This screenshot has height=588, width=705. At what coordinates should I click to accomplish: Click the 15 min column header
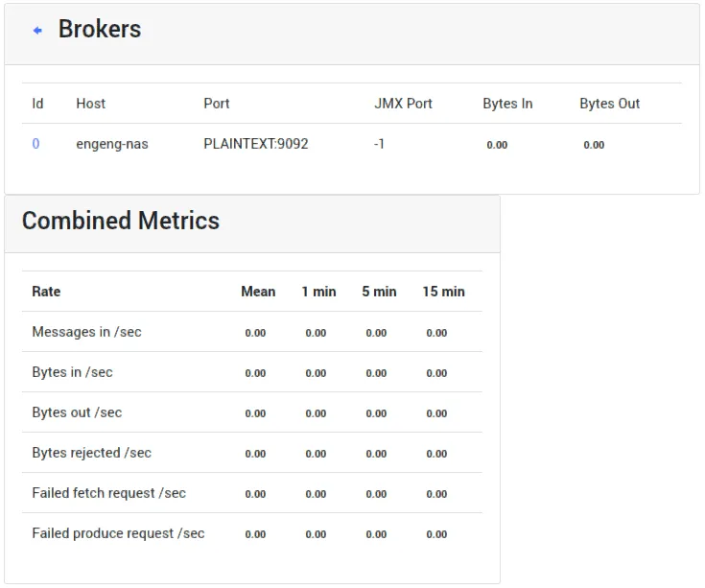click(443, 292)
